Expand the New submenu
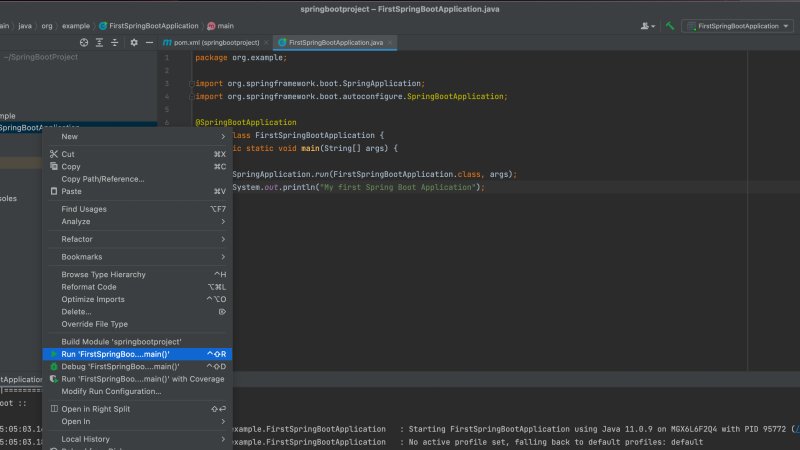The image size is (800, 450). 137,136
